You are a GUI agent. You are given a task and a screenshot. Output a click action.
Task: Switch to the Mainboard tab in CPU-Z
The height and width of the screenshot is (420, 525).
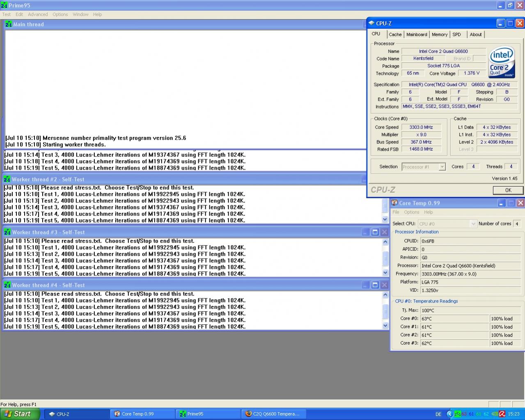coord(417,34)
